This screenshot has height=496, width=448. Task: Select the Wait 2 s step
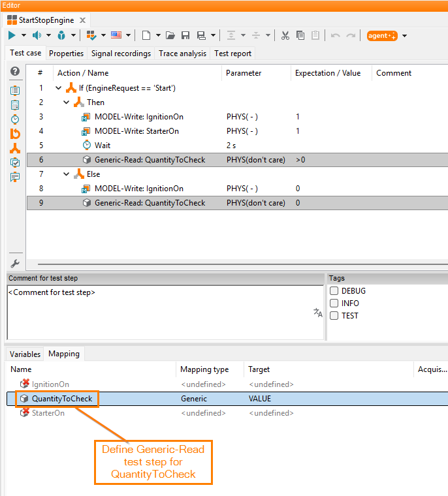(x=238, y=146)
